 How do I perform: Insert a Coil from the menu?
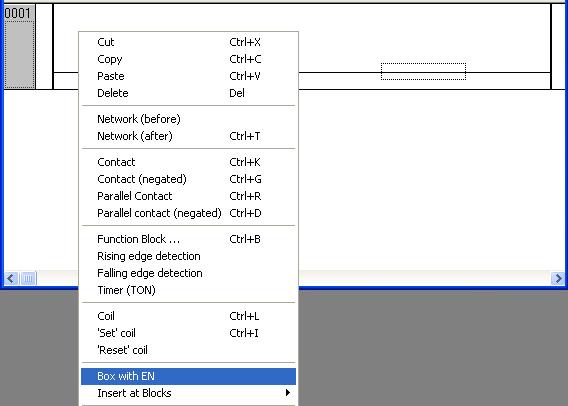point(188,316)
